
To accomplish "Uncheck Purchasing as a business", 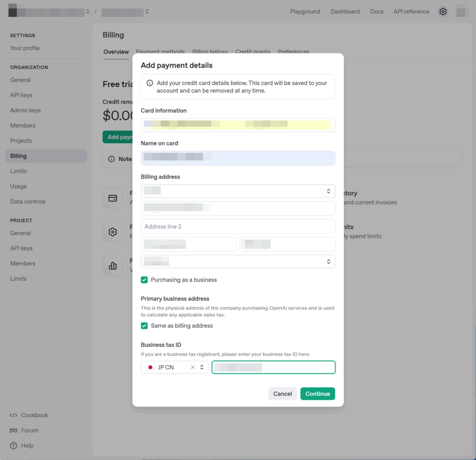I will (x=145, y=280).
